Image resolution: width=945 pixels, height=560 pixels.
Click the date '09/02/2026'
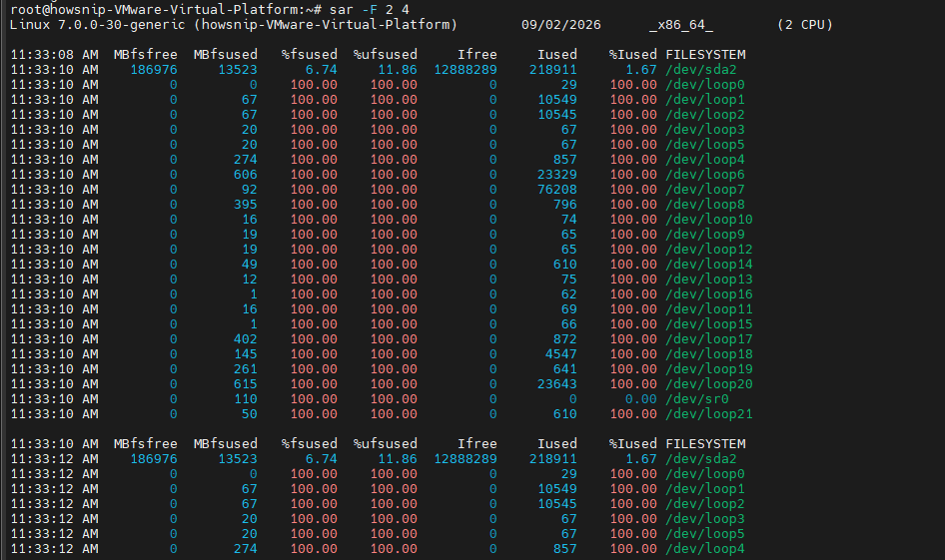coord(561,25)
